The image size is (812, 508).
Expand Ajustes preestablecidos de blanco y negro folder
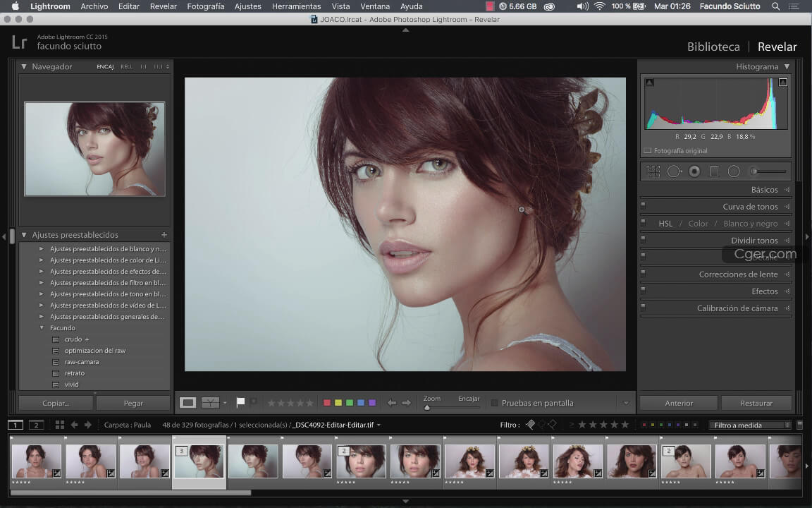pyautogui.click(x=42, y=249)
